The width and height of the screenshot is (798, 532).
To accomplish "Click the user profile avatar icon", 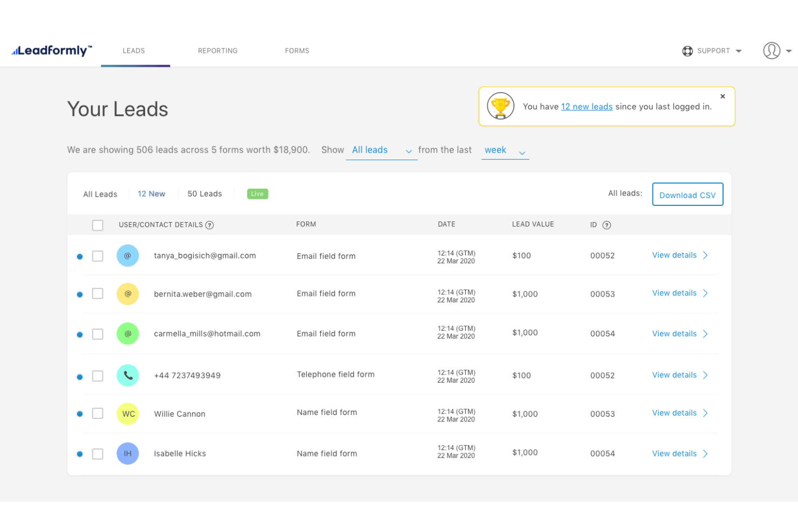I will point(771,51).
